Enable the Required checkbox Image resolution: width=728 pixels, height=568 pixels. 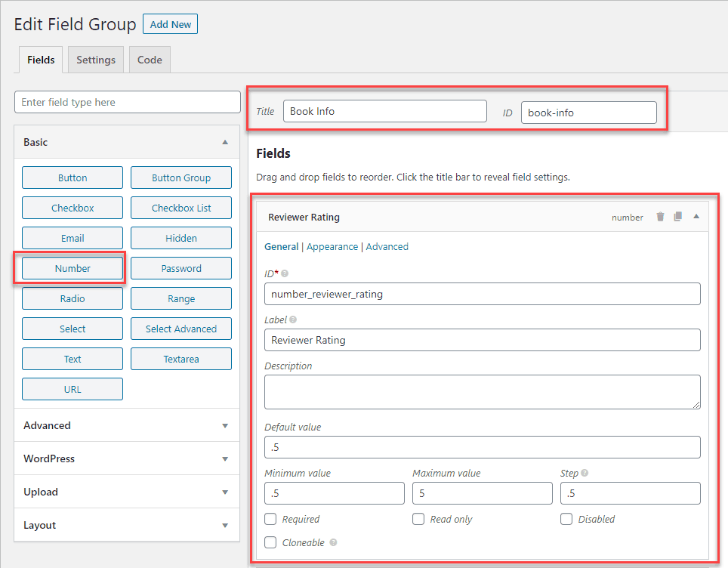point(270,519)
